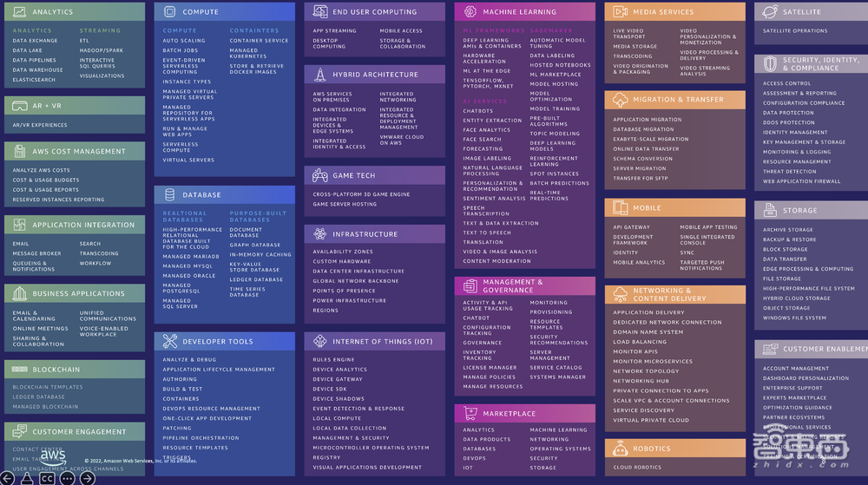Open the more options ellipsis menu
This screenshot has width=868, height=485.
67,478
